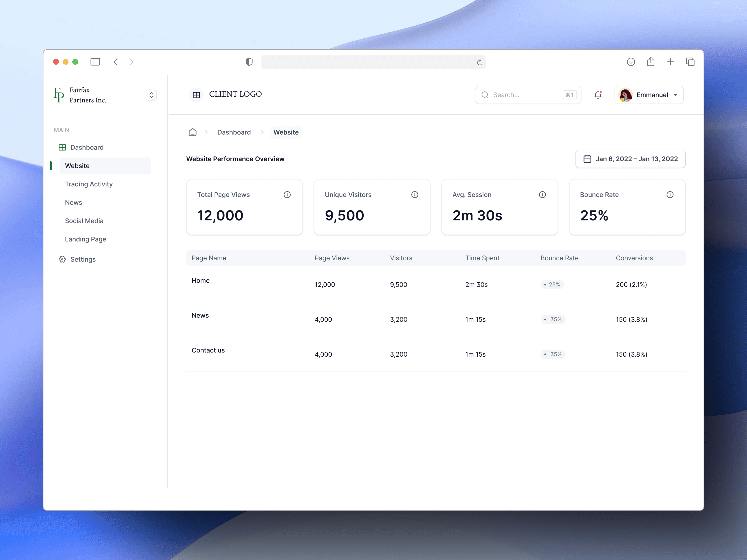Click the notification bell icon

pyautogui.click(x=598, y=95)
